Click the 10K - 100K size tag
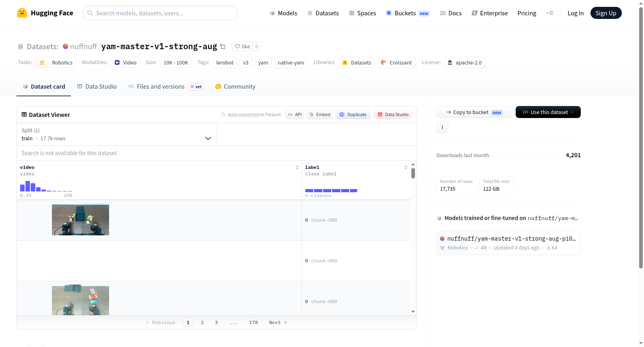This screenshot has width=644, height=347. click(x=176, y=62)
